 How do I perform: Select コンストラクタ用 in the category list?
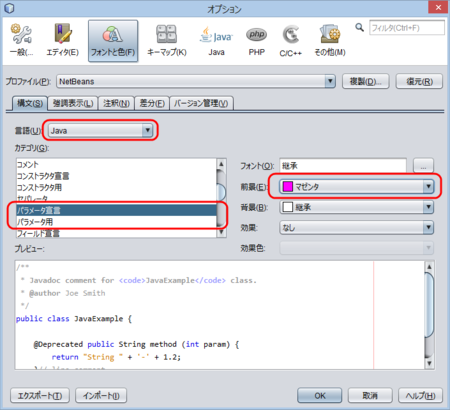click(x=116, y=187)
